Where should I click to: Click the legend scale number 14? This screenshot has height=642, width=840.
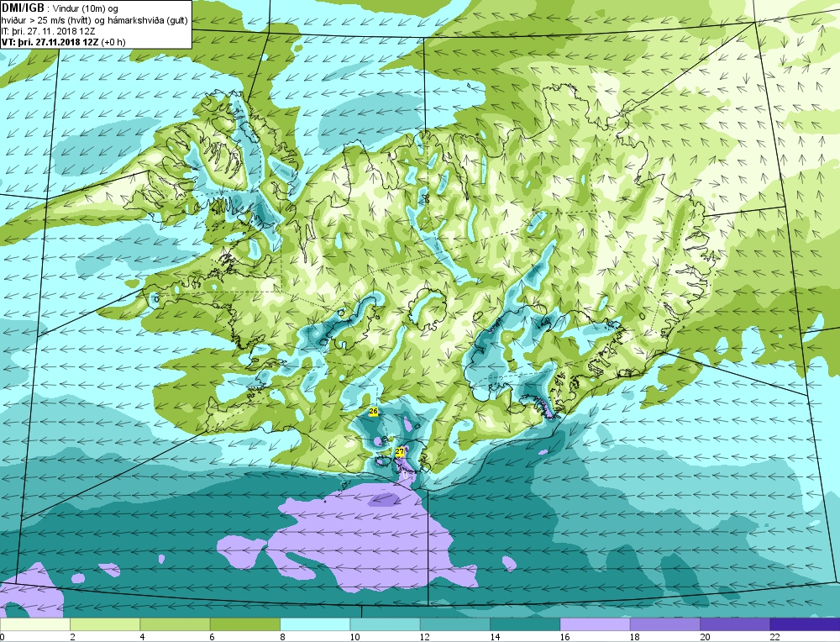[495, 637]
